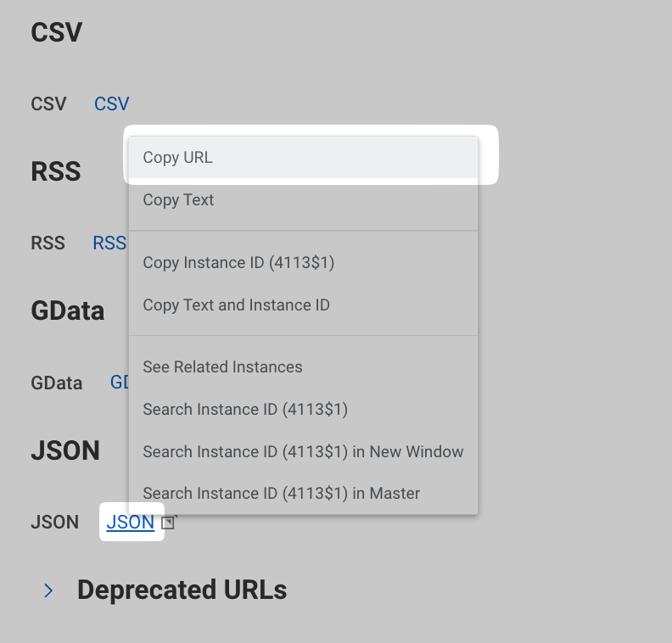Image resolution: width=672 pixels, height=643 pixels.
Task: Select Search Instance ID (4113$1) entry
Action: point(245,410)
